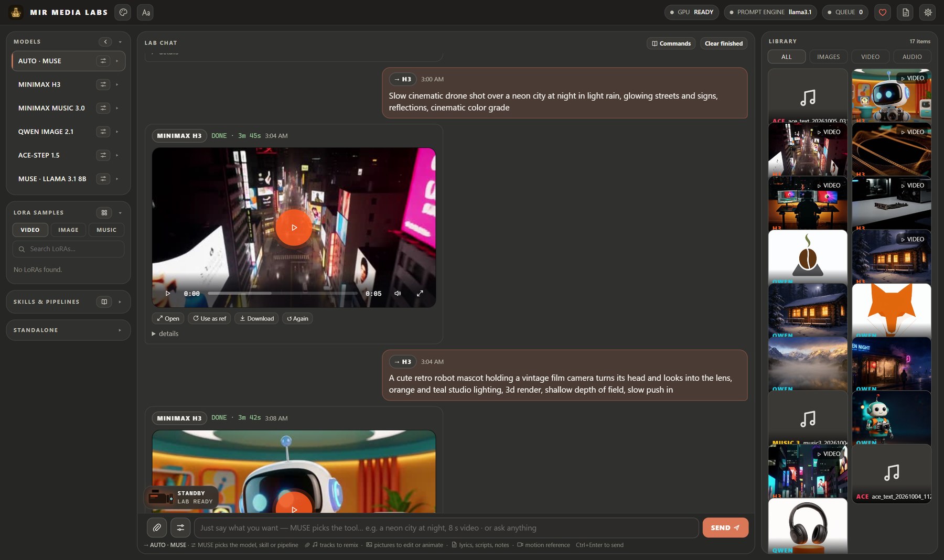Expand the LoRA Samples dropdown arrow
This screenshot has width=944, height=560.
tap(120, 213)
